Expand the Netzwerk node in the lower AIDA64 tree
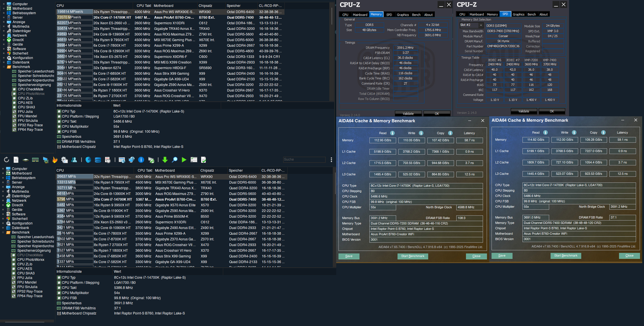Viewport: 644px width, 326px height. [x=4, y=200]
